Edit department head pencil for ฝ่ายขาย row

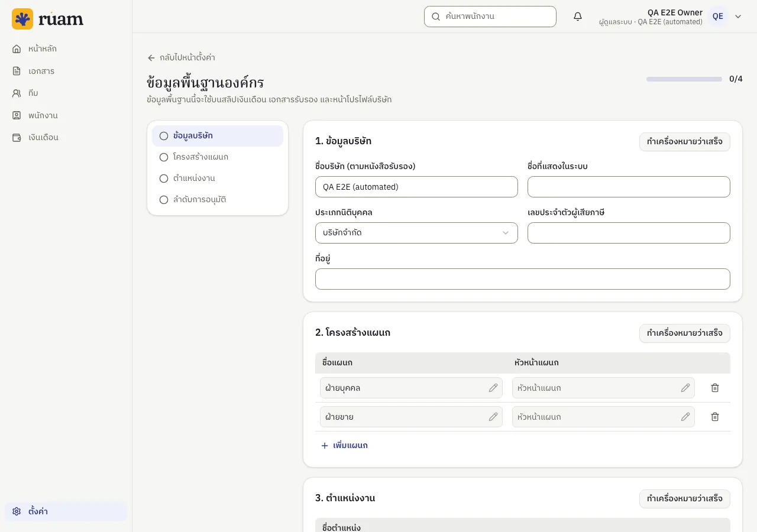(685, 417)
